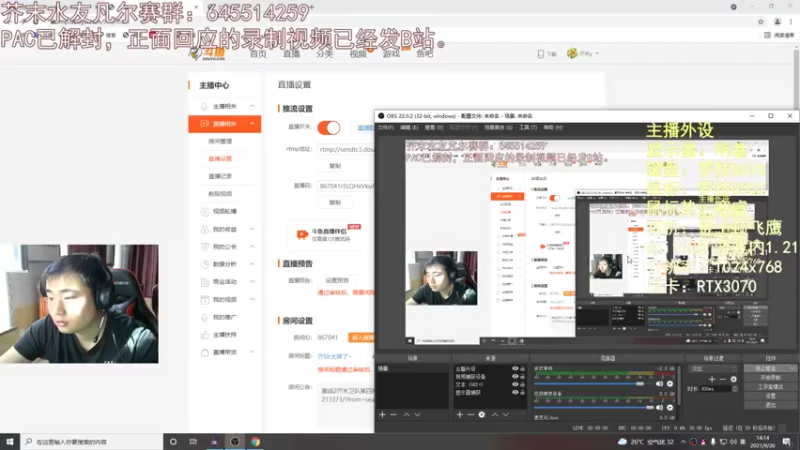The image size is (800, 450).
Task: Click the 时长 duration input field
Action: [716, 389]
